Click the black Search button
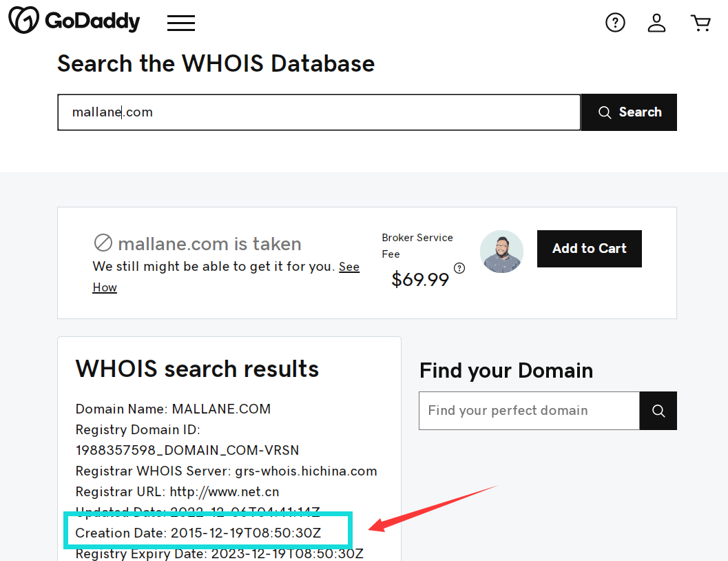Viewport: 728px width, 561px height. [x=629, y=112]
